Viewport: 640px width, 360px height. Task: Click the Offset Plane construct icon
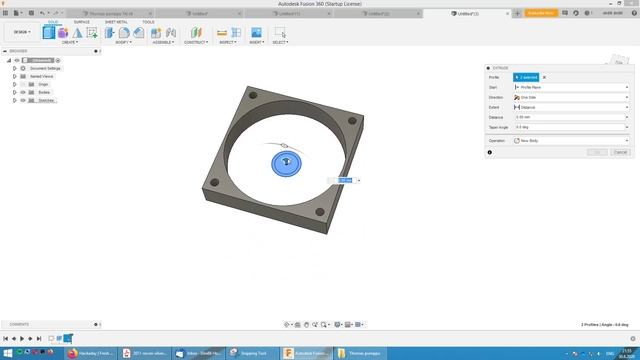(196, 33)
